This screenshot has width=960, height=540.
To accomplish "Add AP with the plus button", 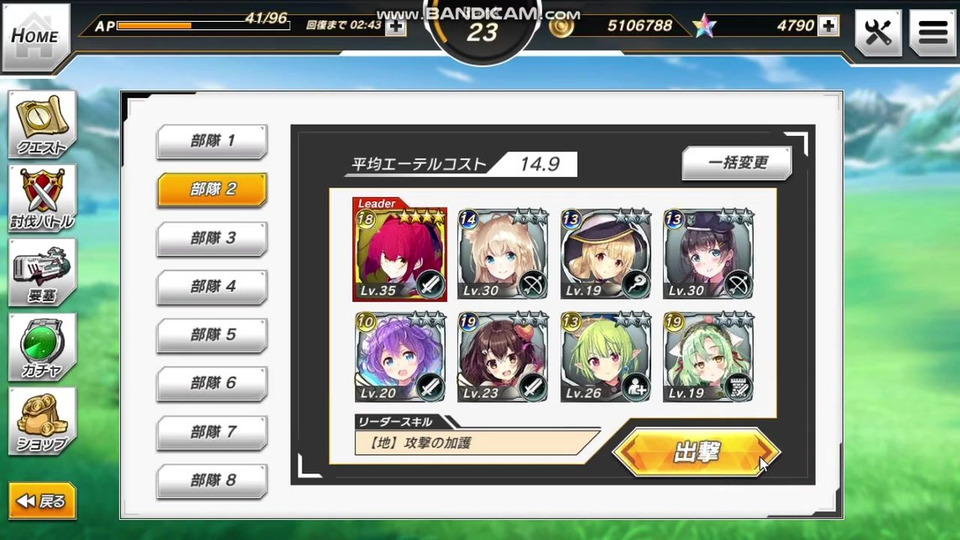I will click(396, 26).
